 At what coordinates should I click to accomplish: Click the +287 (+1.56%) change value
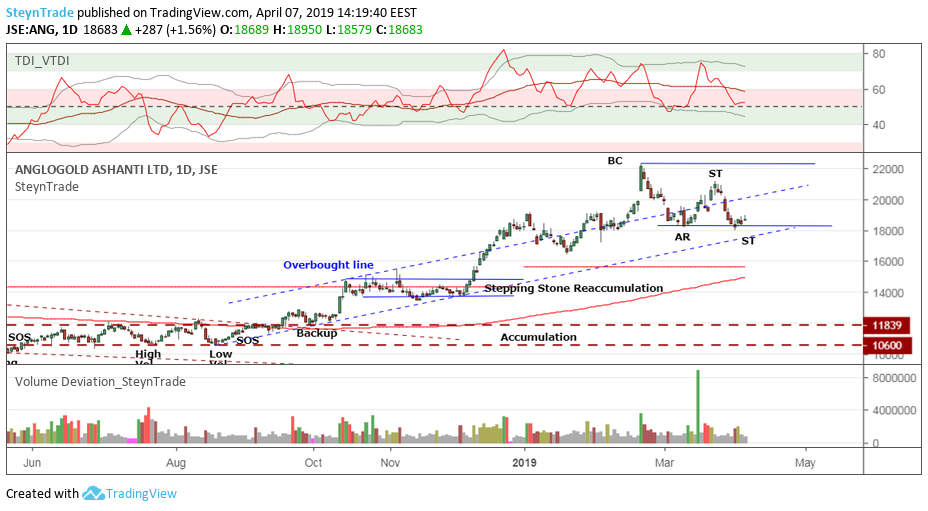pos(175,30)
